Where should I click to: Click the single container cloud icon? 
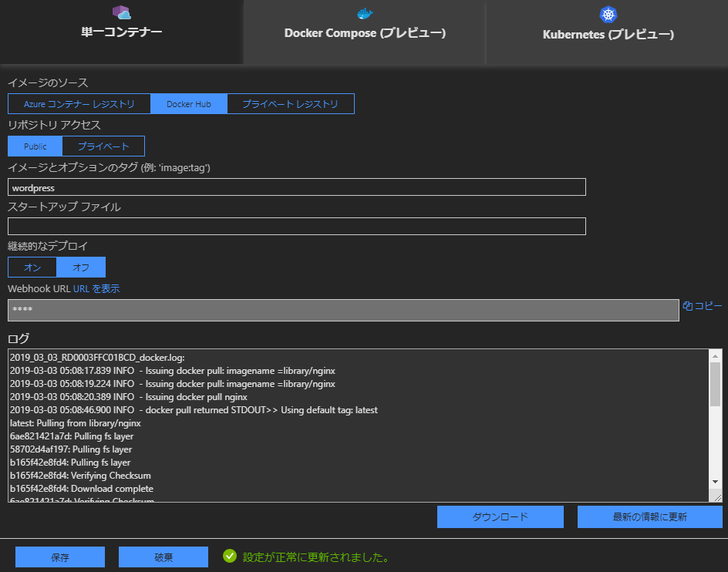click(x=122, y=12)
